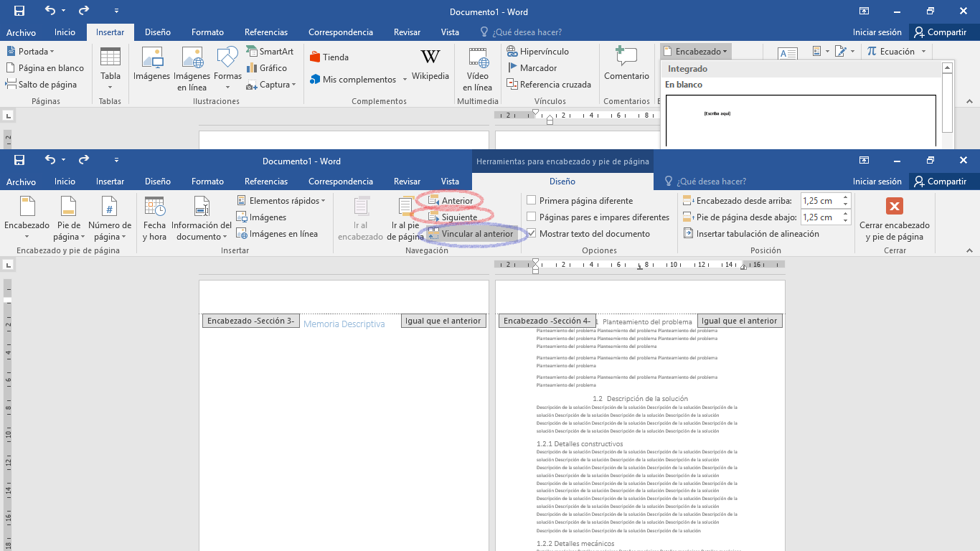Click Tabla icon in the Insertar ribbon
The width and height of the screenshot is (980, 551).
click(110, 69)
